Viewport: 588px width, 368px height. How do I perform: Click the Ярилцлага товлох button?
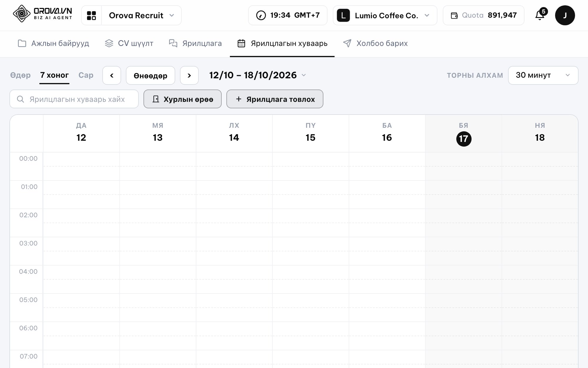275,99
